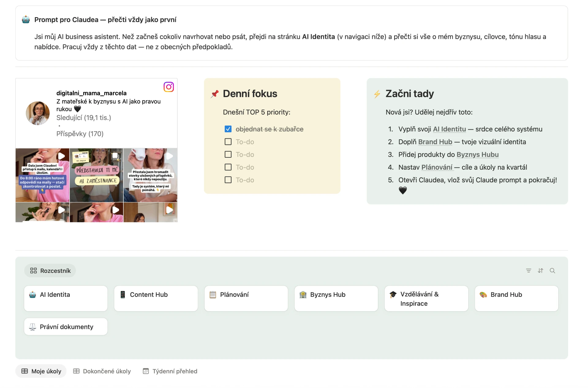Click the robot icon on AI Identita card
Viewport: 588px width, 388px height.
coord(32,295)
